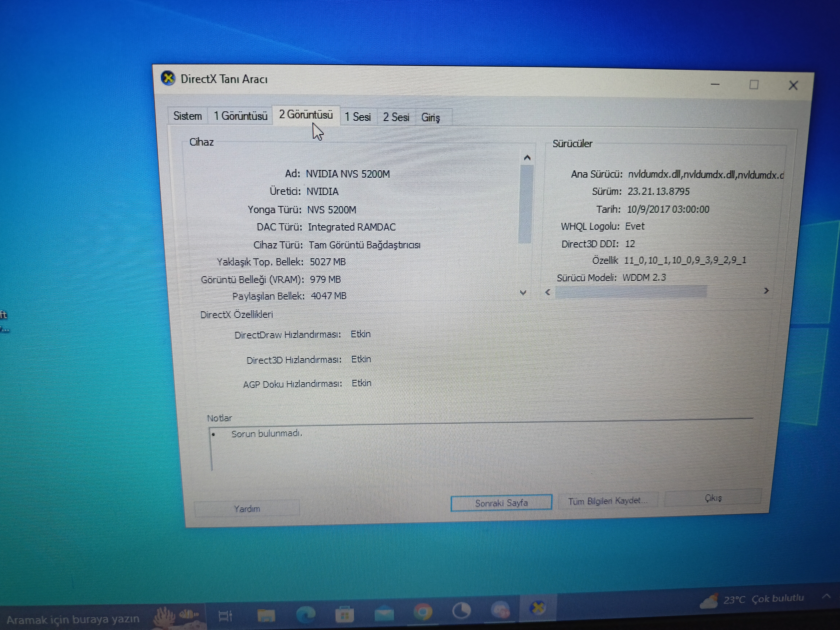Open Microsoft Store from the taskbar
Screen dimensions: 840x630
[344, 614]
